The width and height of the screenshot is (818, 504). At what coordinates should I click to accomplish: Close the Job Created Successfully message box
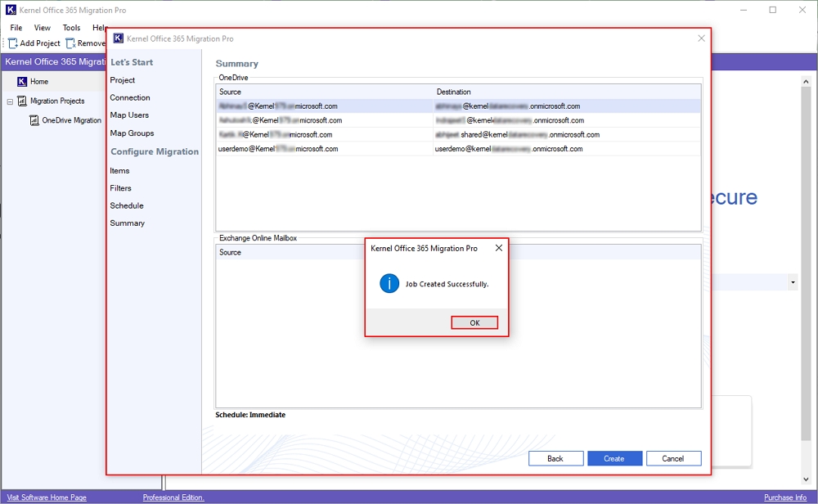(x=499, y=248)
